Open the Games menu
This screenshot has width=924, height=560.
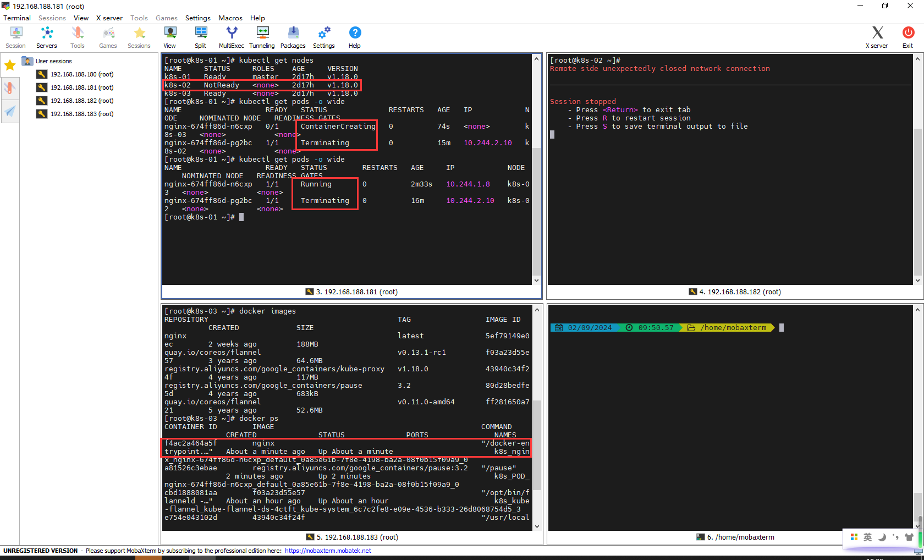click(x=167, y=18)
